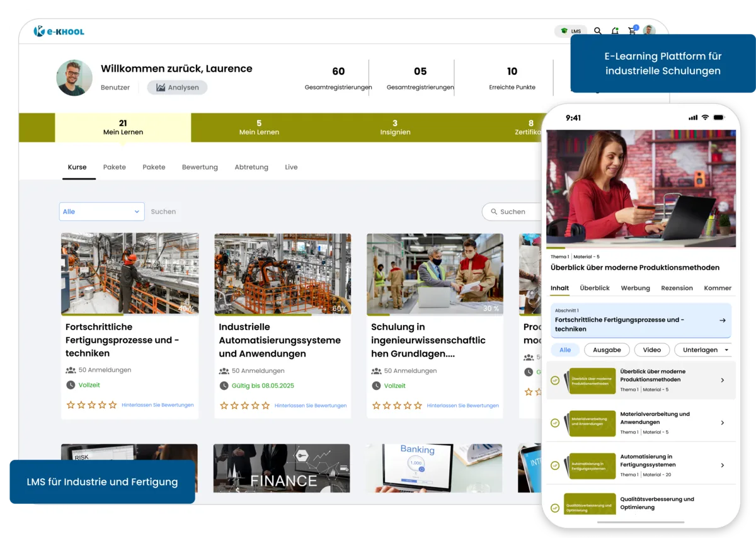Click the profile avatar in top right corner
The width and height of the screenshot is (756, 538).
point(649,30)
